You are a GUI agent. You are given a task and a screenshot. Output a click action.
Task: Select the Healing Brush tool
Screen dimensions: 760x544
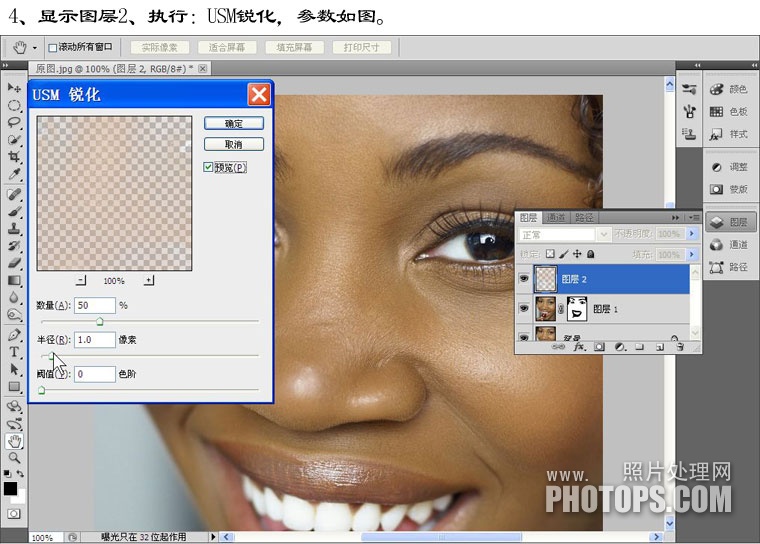tap(14, 194)
